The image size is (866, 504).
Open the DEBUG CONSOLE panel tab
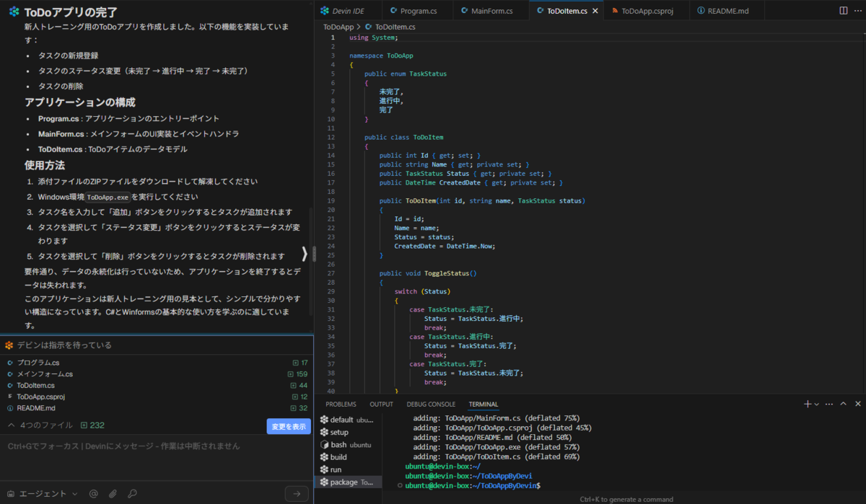click(431, 404)
